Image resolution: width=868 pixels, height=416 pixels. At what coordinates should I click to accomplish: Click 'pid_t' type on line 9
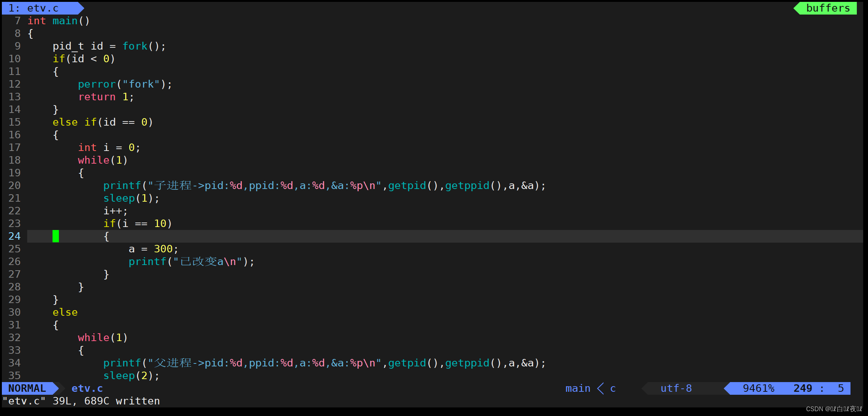[68, 46]
